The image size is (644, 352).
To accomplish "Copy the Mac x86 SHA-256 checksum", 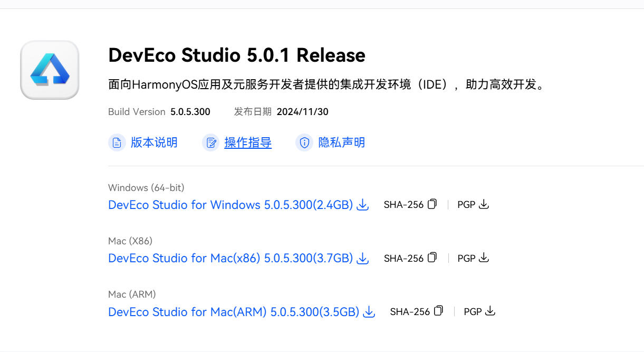I will point(432,258).
